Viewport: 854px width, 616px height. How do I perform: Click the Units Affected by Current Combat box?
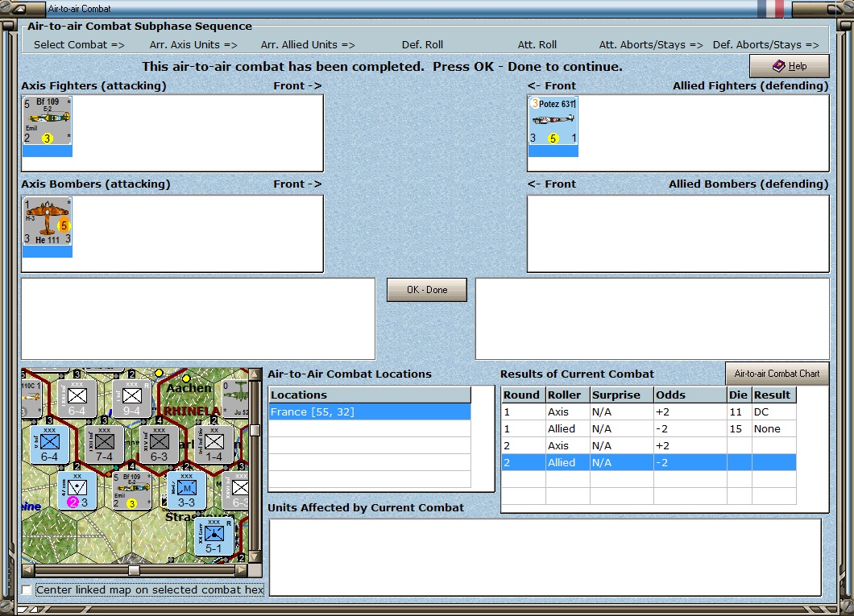pyautogui.click(x=545, y=557)
